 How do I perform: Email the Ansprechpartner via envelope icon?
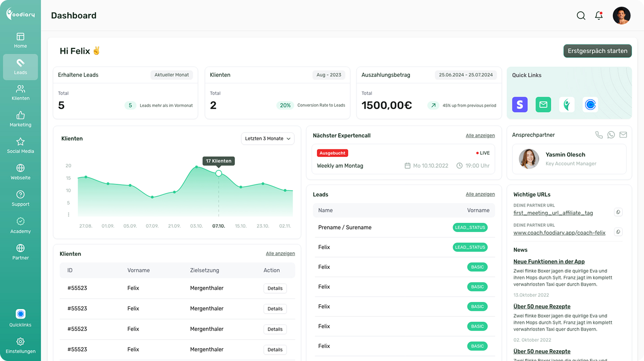pyautogui.click(x=623, y=135)
